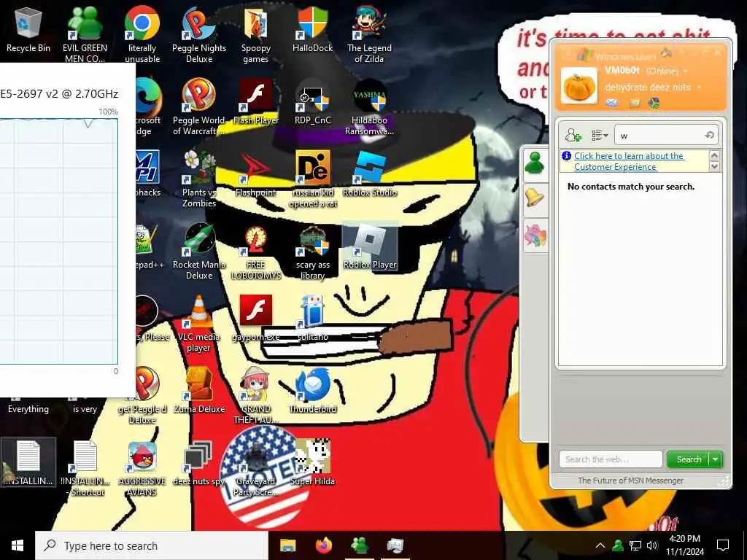Select the VLC media player icon
747x560 pixels.
[x=199, y=324]
